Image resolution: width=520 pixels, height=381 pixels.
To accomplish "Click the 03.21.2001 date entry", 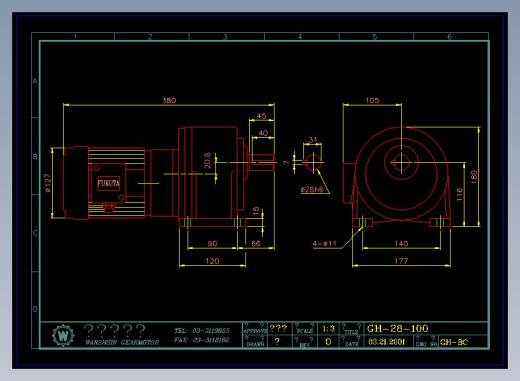I will pyautogui.click(x=386, y=342).
